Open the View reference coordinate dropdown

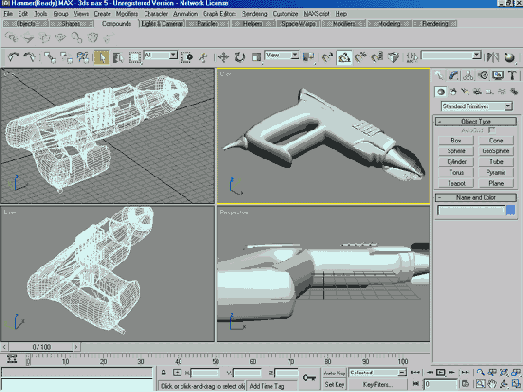[x=282, y=55]
